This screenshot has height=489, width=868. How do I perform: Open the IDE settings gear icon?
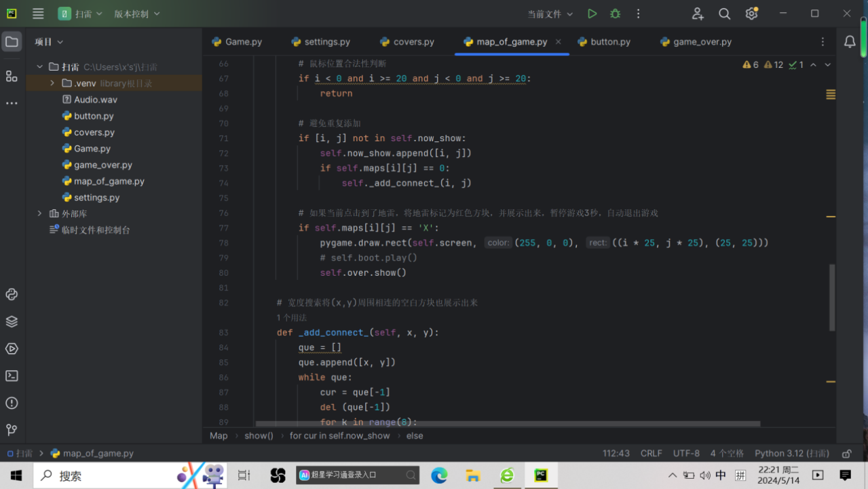click(x=751, y=14)
